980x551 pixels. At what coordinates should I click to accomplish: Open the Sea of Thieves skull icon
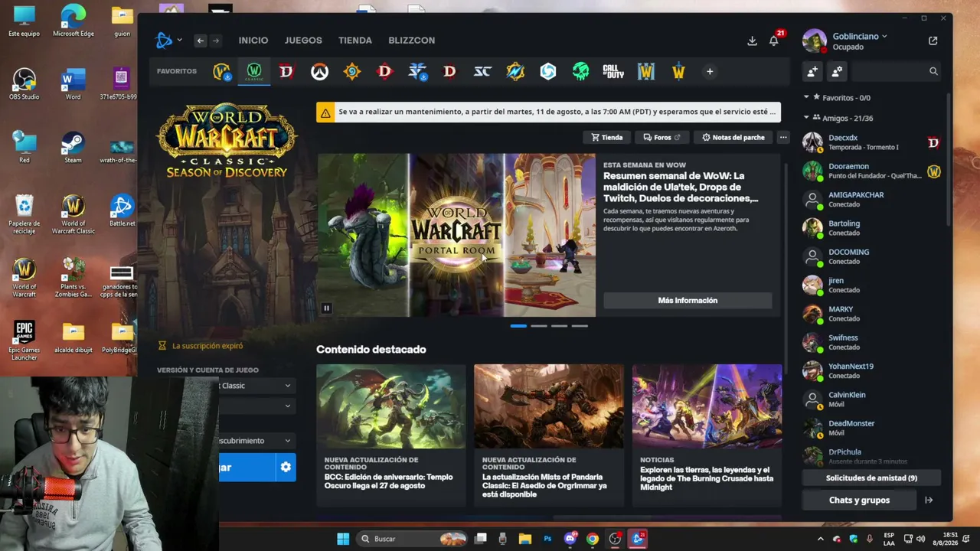(581, 71)
